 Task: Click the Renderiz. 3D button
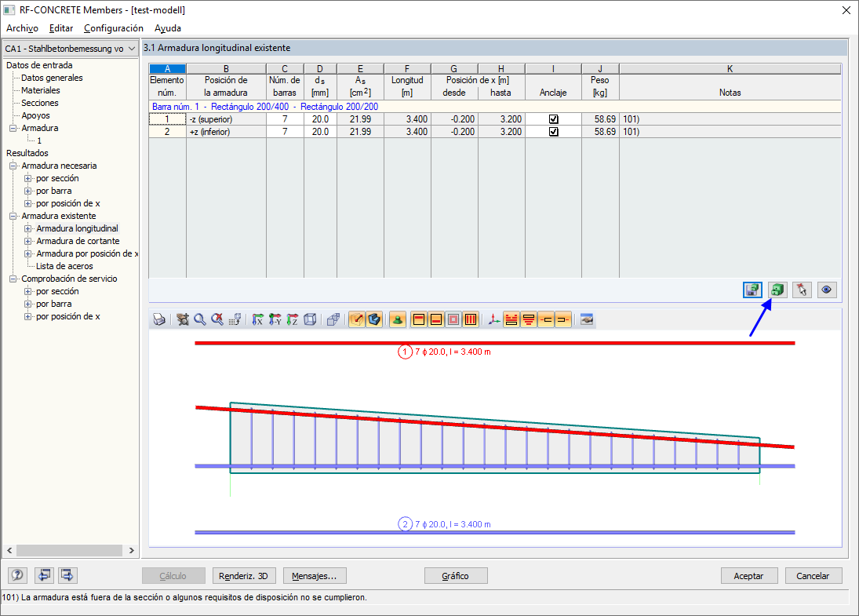[x=244, y=576]
